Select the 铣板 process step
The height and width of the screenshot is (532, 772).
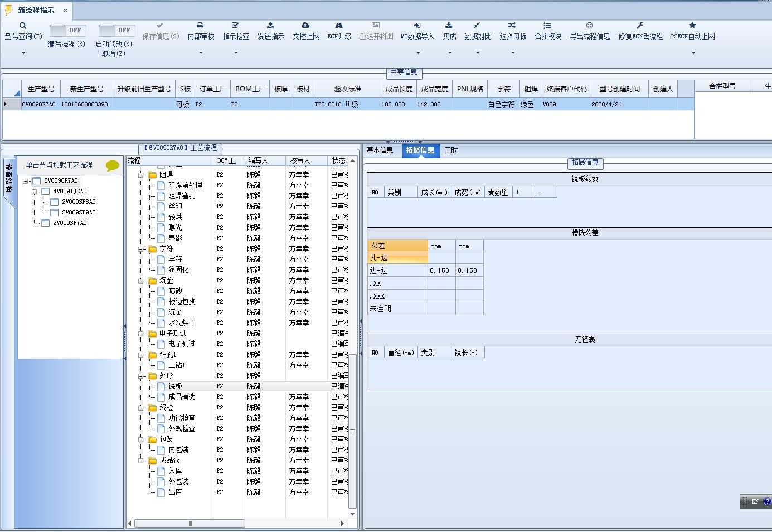pos(175,387)
